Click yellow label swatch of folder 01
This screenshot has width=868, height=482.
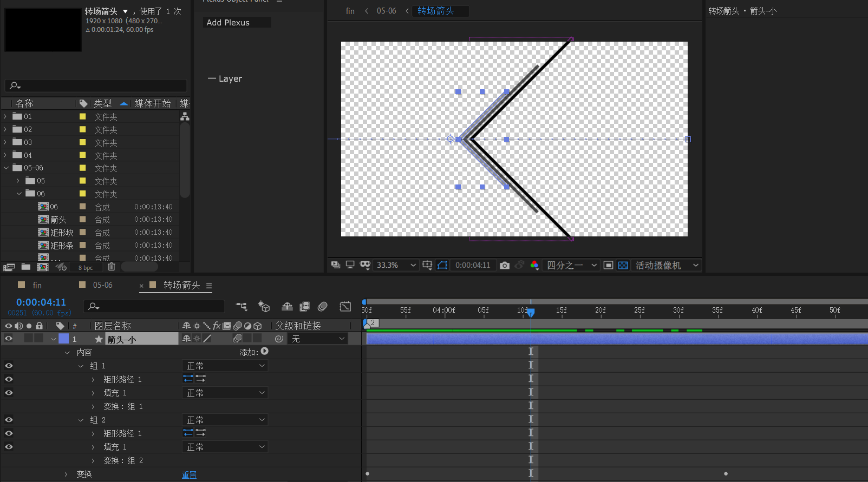(x=83, y=116)
